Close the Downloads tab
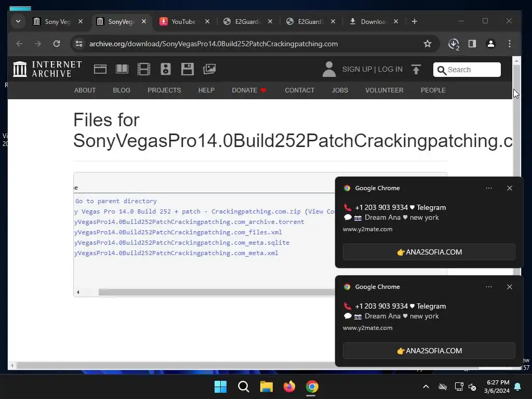This screenshot has height=399, width=532. pyautogui.click(x=395, y=21)
